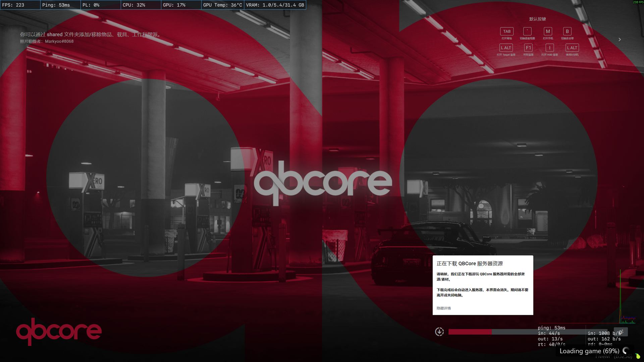
Task: Click the VRAM usage overlay cell
Action: (275, 5)
